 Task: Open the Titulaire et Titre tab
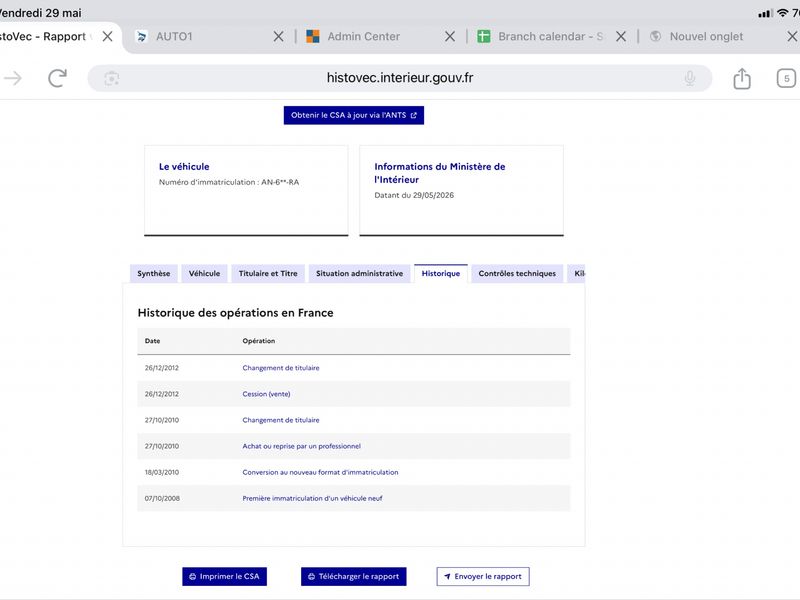click(268, 273)
